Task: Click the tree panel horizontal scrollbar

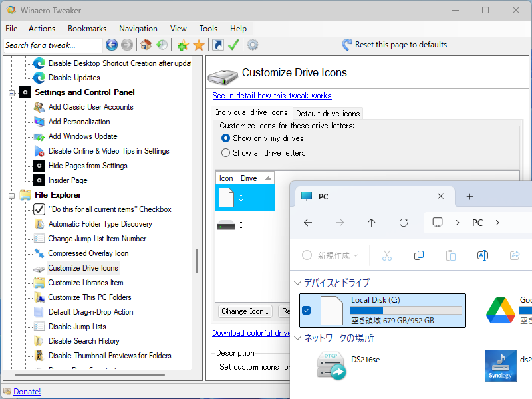Action: [x=90, y=375]
